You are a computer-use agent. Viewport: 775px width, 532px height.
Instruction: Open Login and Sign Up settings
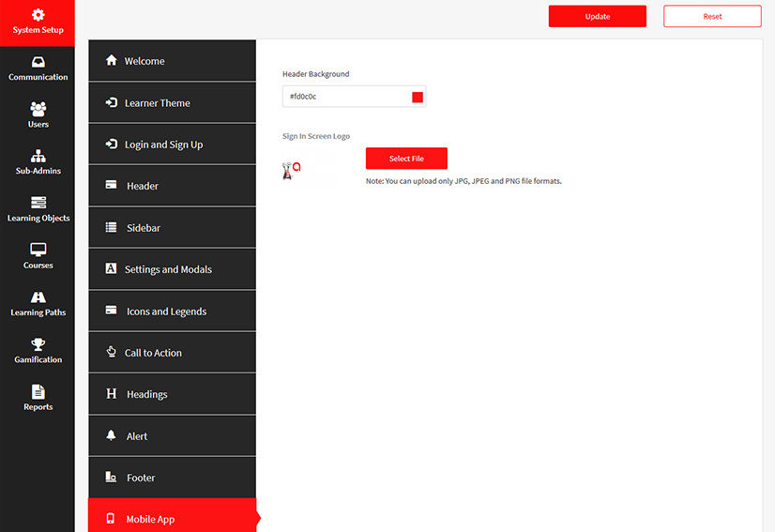[173, 144]
